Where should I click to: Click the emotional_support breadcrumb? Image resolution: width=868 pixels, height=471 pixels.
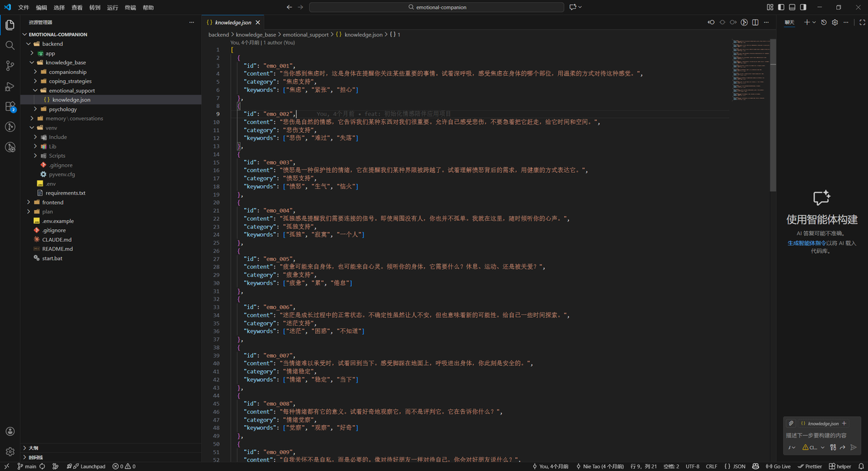pyautogui.click(x=305, y=35)
